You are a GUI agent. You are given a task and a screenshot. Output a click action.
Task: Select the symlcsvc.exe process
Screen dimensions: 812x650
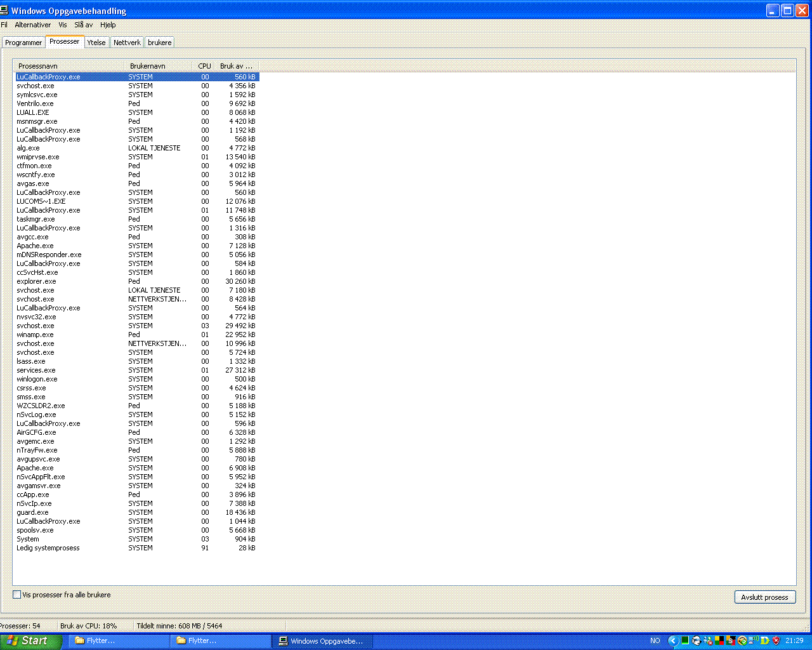coord(137,95)
